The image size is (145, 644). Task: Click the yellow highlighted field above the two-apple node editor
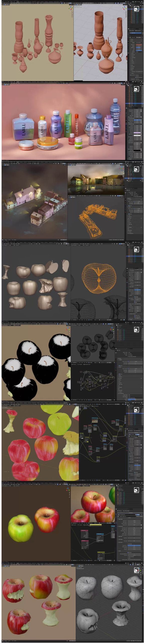tap(95, 525)
